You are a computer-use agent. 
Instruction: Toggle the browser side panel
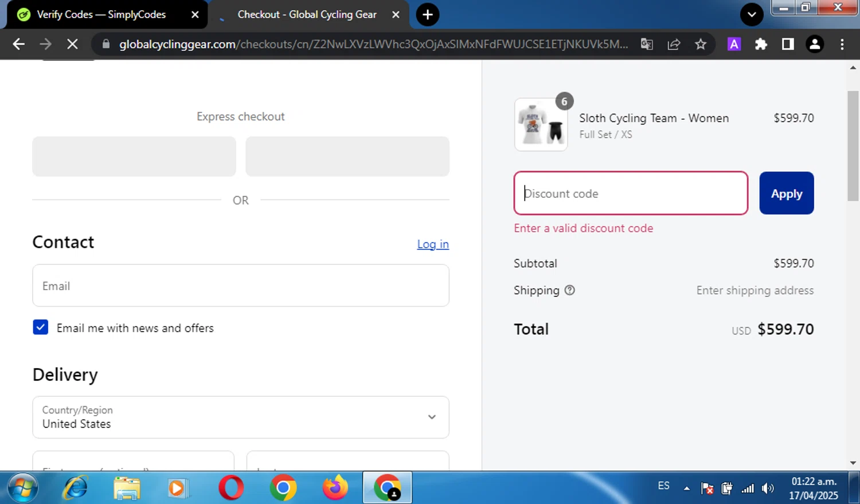coord(788,44)
